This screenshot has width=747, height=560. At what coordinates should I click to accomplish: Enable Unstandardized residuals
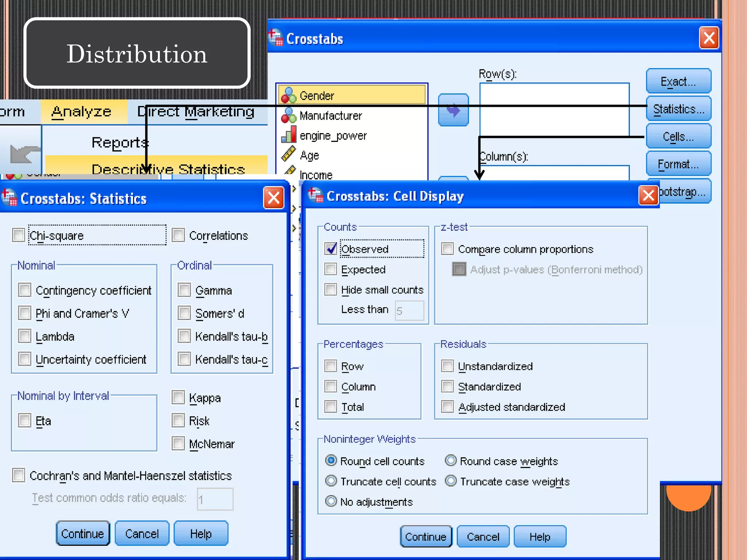point(447,366)
